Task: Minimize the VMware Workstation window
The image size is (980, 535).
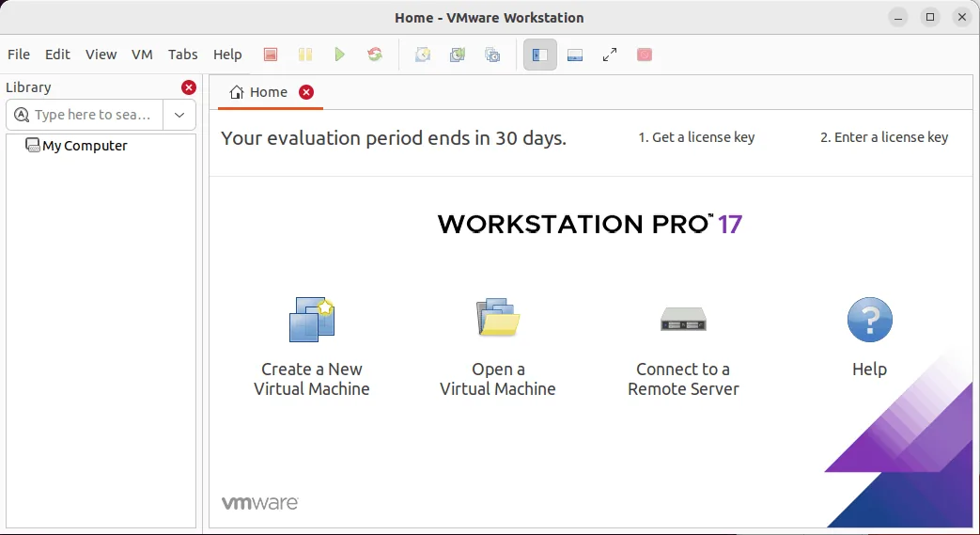Action: [898, 18]
